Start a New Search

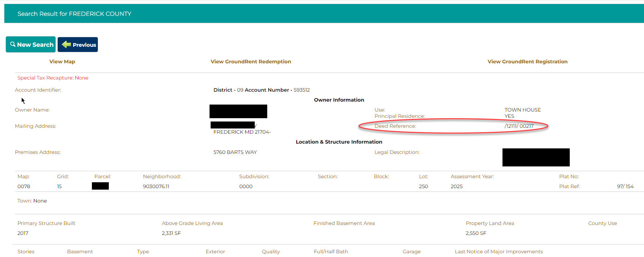[x=31, y=45]
